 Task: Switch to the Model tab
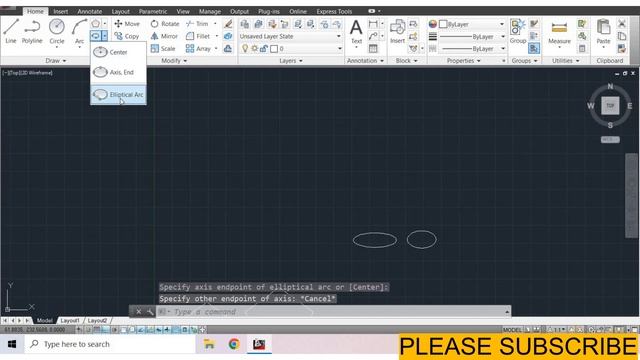coord(45,320)
